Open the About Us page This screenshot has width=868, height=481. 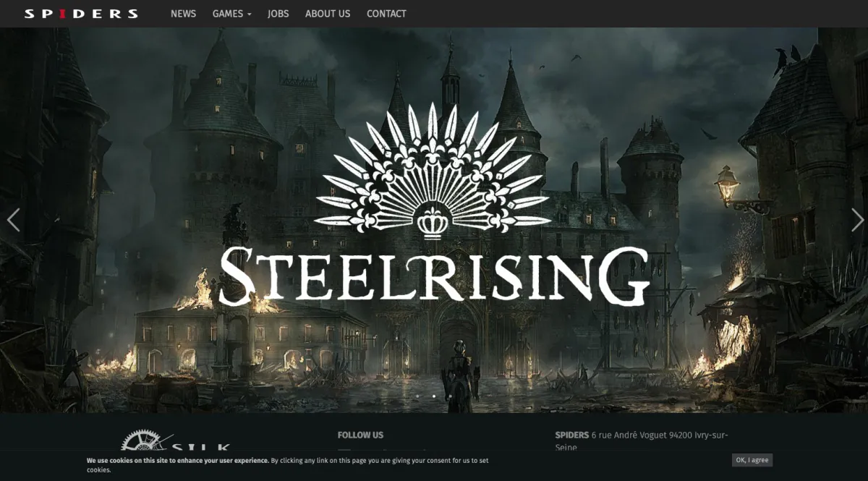click(x=328, y=14)
